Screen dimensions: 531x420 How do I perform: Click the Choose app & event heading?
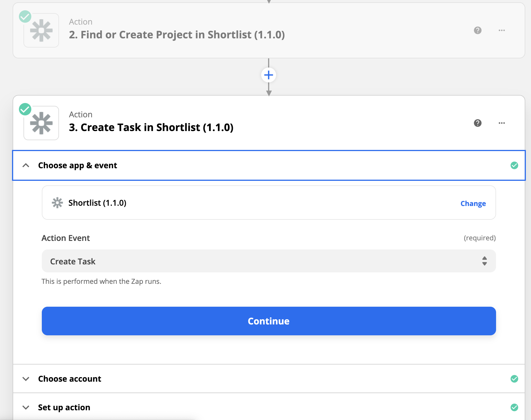[78, 165]
